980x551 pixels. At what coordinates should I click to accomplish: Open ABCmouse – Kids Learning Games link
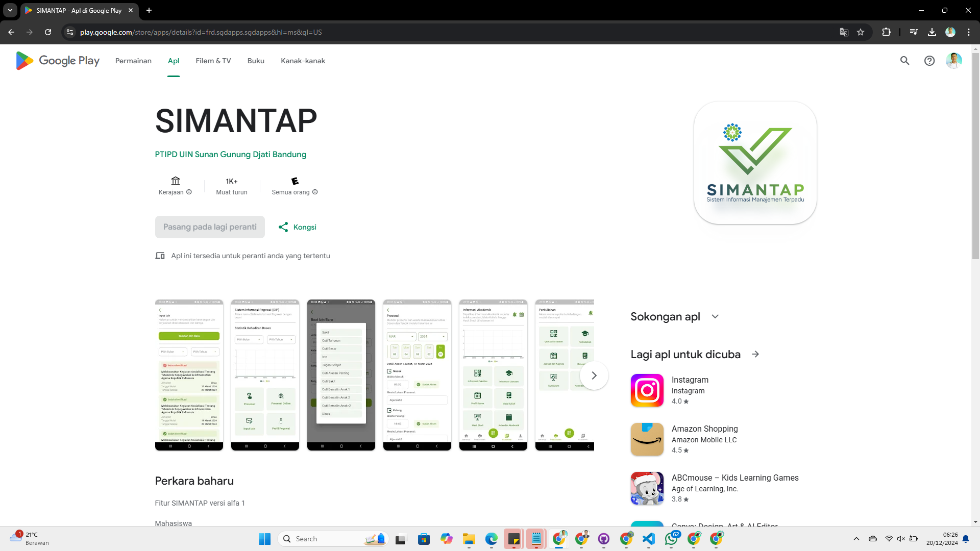pyautogui.click(x=735, y=478)
